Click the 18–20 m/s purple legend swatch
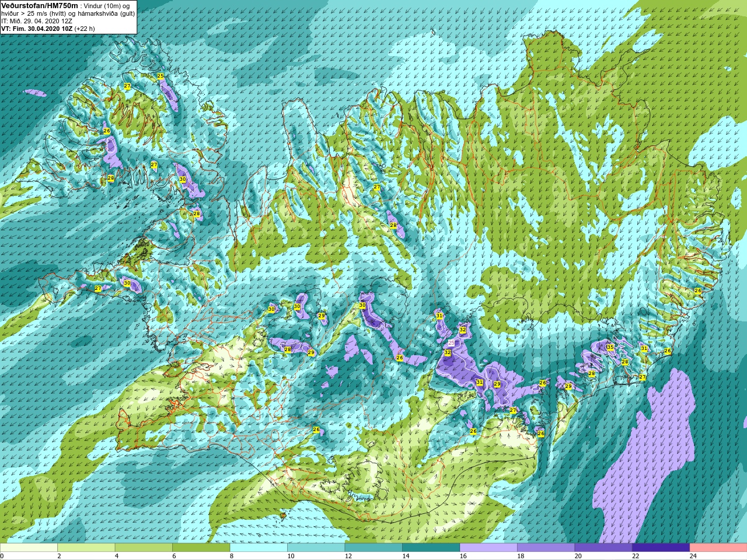747x560 pixels. (x=546, y=548)
